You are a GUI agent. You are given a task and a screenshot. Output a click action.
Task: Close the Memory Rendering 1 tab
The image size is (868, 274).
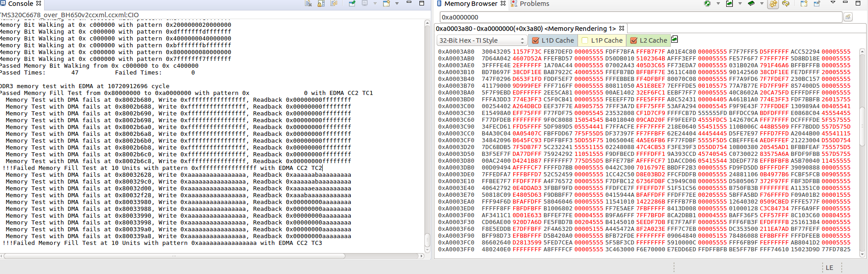(622, 28)
